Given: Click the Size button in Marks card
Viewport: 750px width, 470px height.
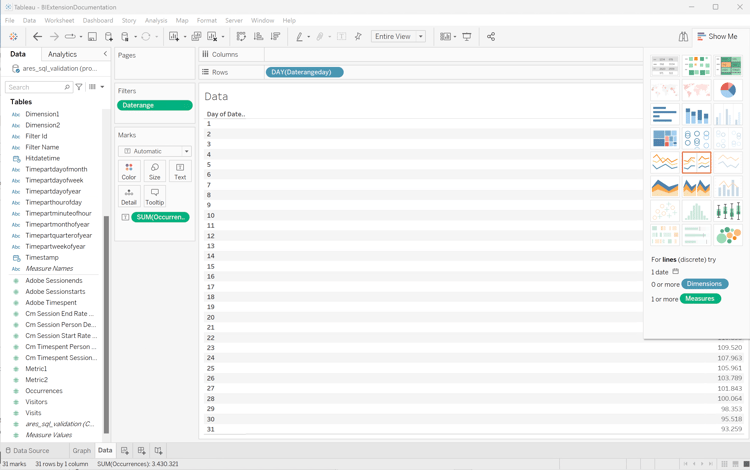Looking at the screenshot, I should coord(154,171).
